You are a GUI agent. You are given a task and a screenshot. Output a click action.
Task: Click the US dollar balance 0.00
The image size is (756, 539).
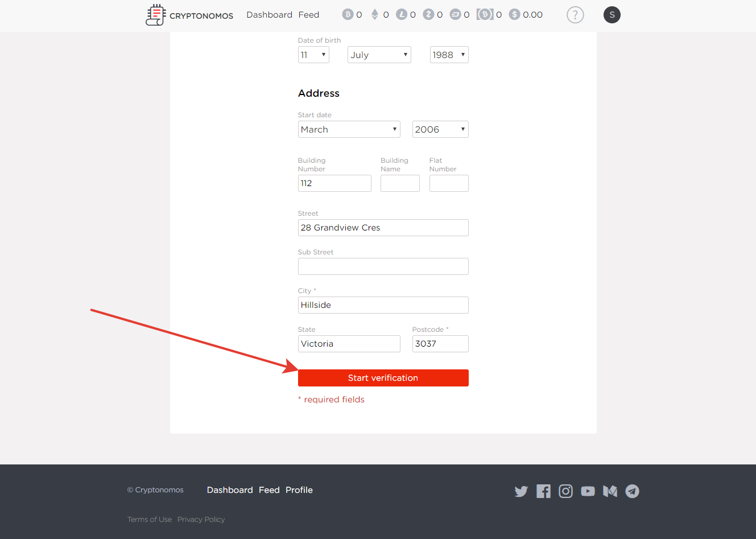pos(532,15)
